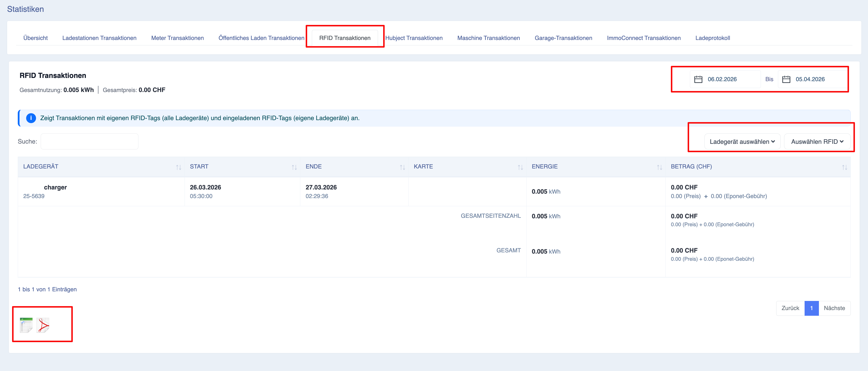Click Gesamtpreis 0.00 CHF summary

coord(134,90)
